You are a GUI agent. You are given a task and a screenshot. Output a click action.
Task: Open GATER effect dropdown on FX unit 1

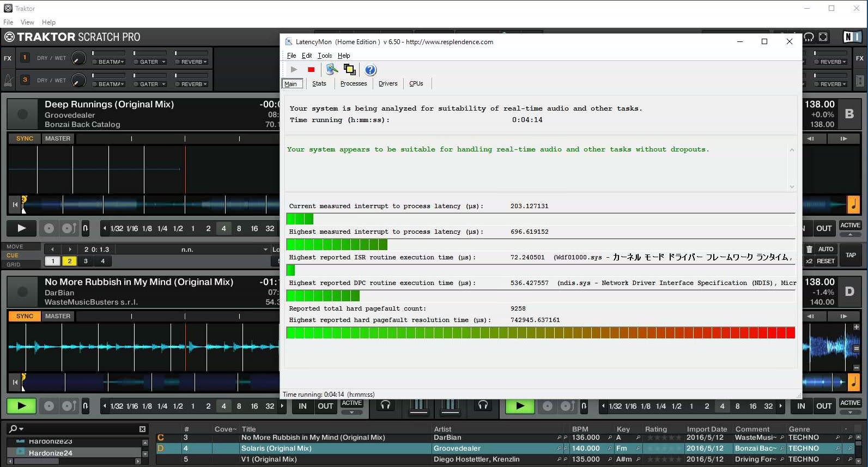point(163,62)
